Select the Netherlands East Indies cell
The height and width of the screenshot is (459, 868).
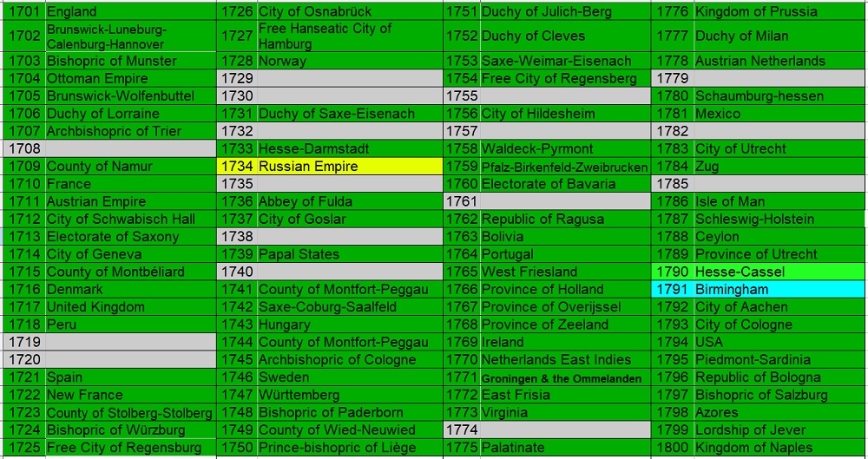[x=565, y=359]
